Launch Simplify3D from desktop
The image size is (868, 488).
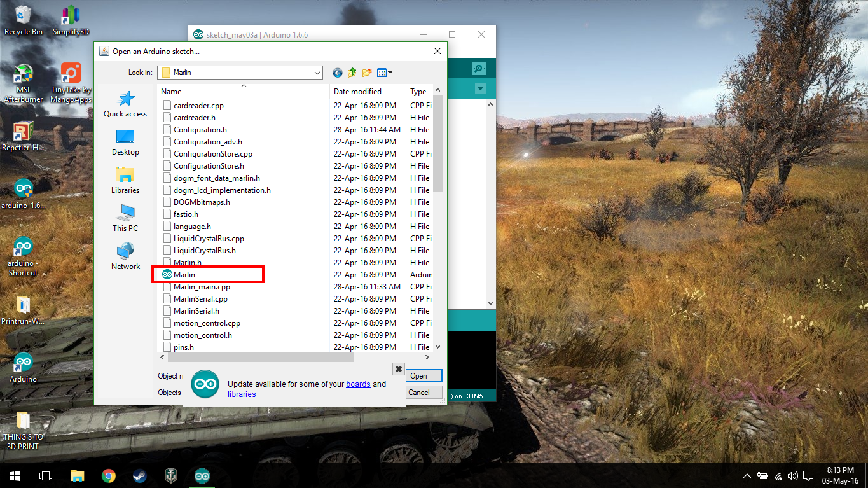click(71, 20)
